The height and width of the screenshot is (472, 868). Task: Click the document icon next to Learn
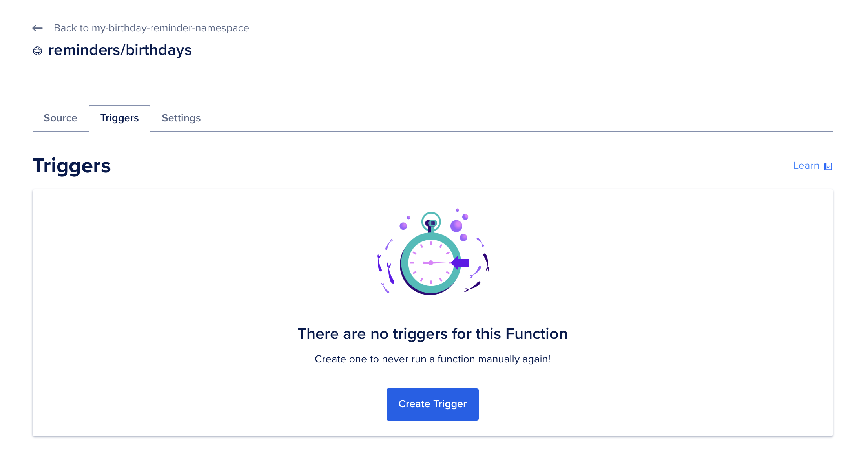828,166
